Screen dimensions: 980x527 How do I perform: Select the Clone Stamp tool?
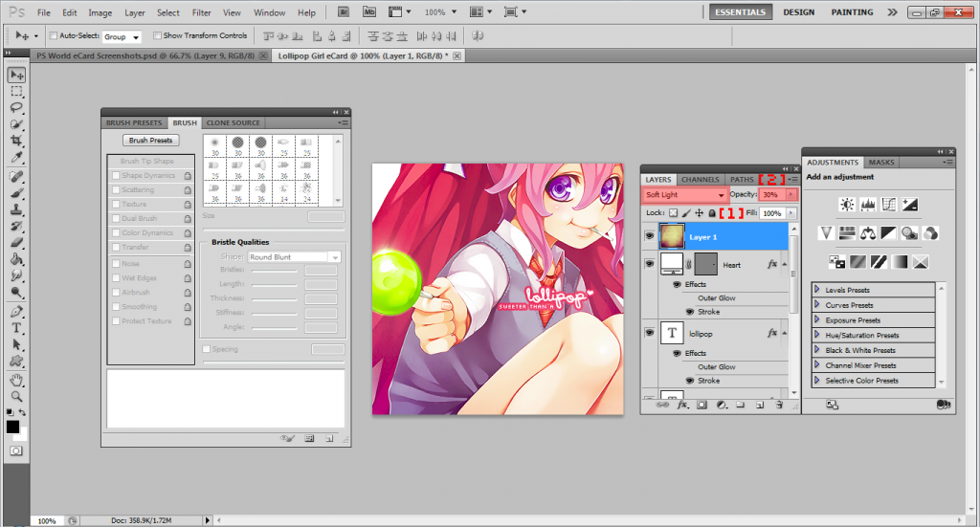pos(17,209)
